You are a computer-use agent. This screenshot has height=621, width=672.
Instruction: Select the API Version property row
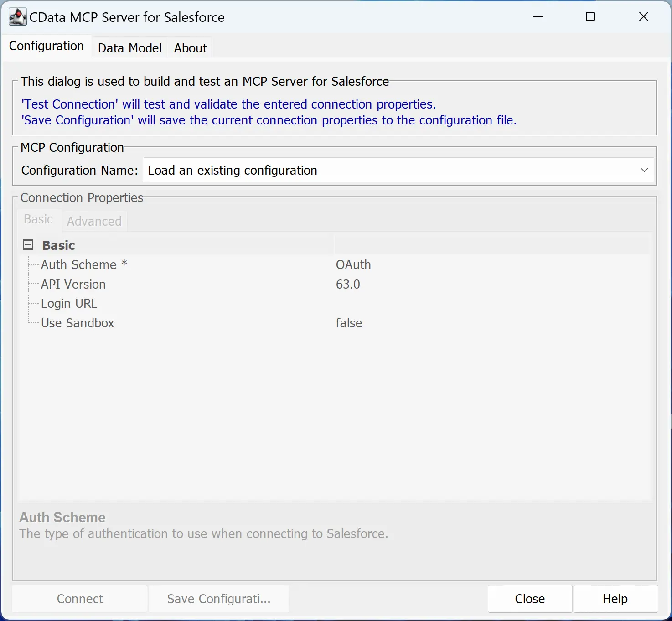click(x=73, y=284)
